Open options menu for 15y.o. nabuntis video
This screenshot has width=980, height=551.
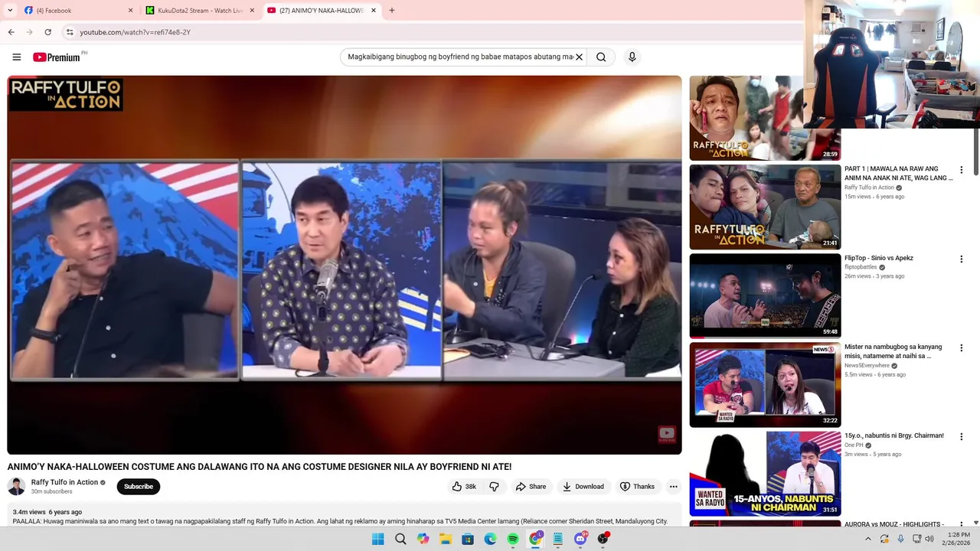962,437
